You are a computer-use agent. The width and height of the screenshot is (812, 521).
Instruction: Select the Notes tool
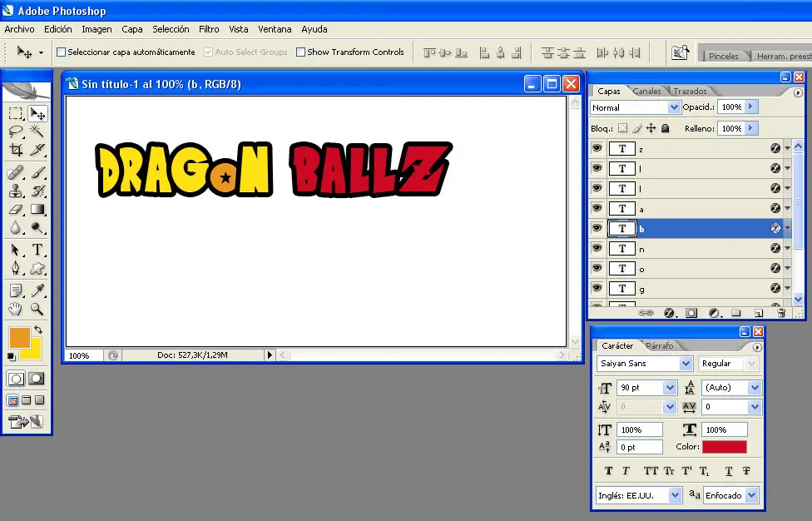click(16, 290)
